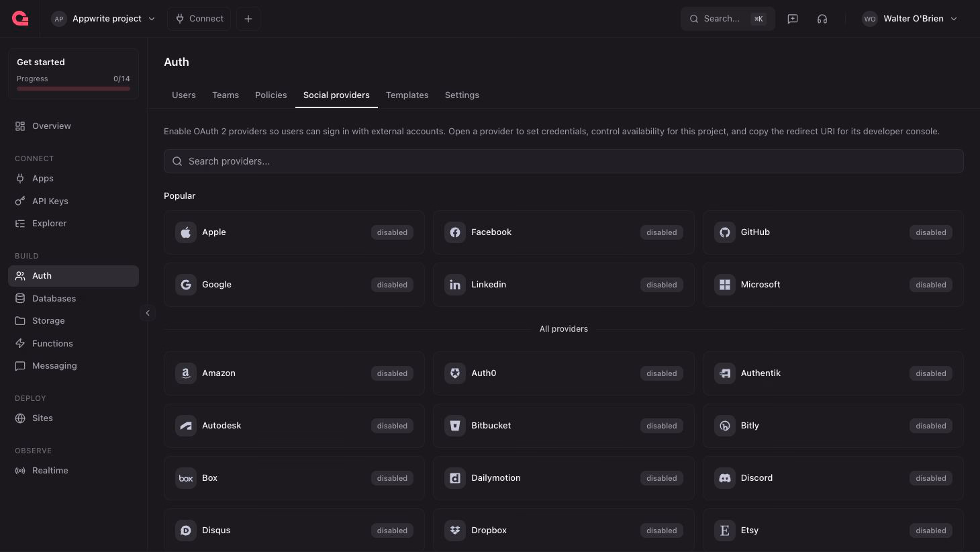Click the 0/14 progress count
The height and width of the screenshot is (552, 980).
pos(121,79)
